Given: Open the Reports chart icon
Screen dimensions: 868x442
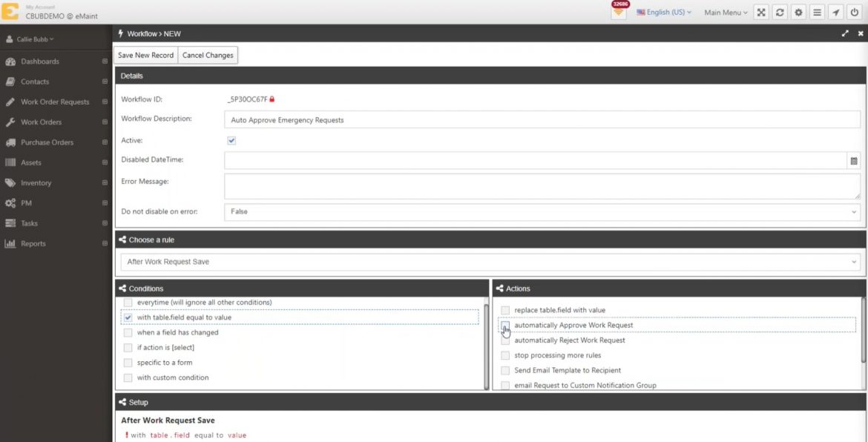Looking at the screenshot, I should click(x=10, y=243).
